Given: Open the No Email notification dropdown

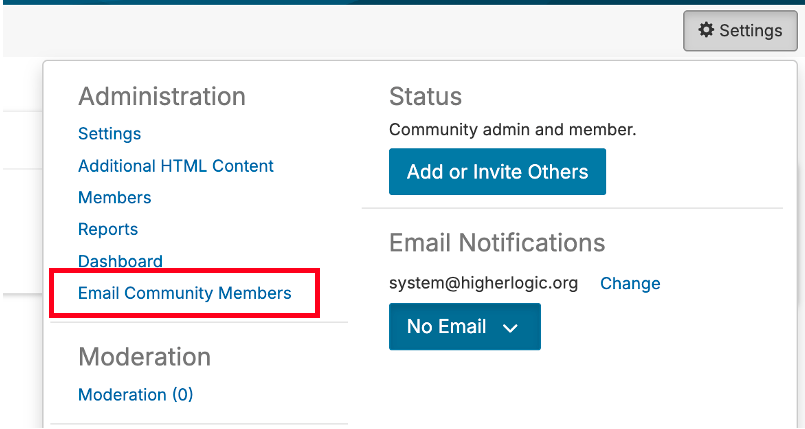Looking at the screenshot, I should (464, 327).
